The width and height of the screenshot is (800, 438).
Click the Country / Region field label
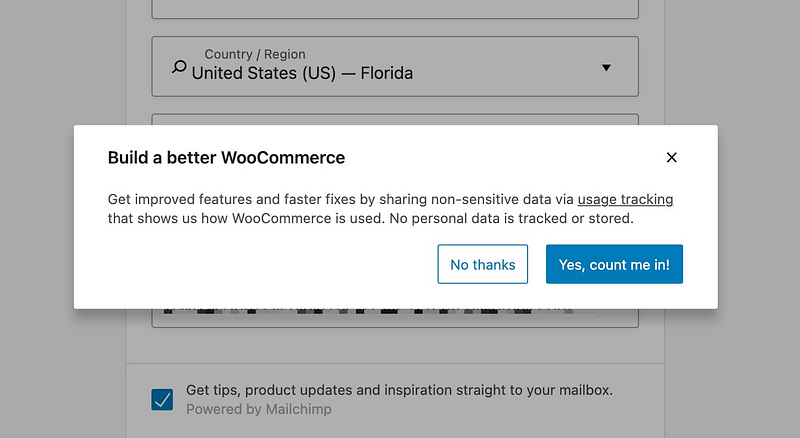click(255, 54)
